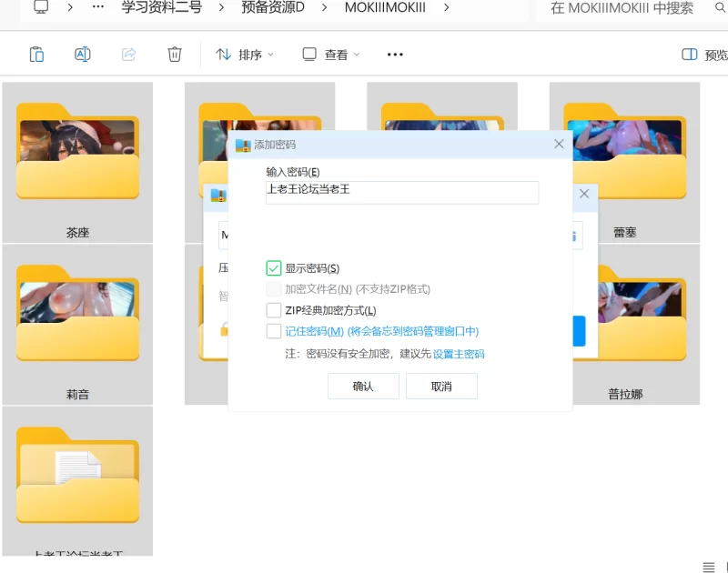Close the 添加密码 dialog
The height and width of the screenshot is (573, 728).
pyautogui.click(x=559, y=145)
